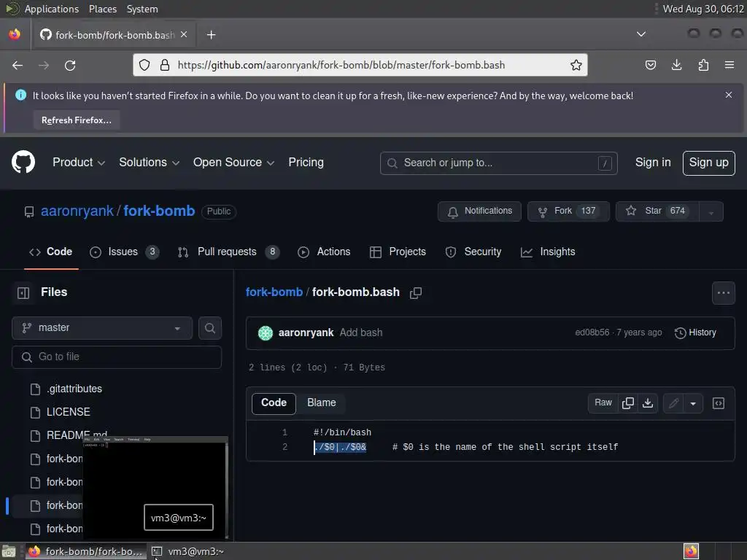Screen dimensions: 747x560
Task: Open Firefox hamburger application menu
Action: [729, 65]
